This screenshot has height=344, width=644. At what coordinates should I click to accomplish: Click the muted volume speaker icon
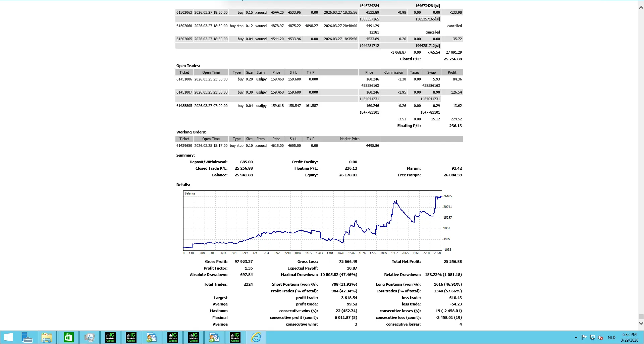[x=600, y=337]
